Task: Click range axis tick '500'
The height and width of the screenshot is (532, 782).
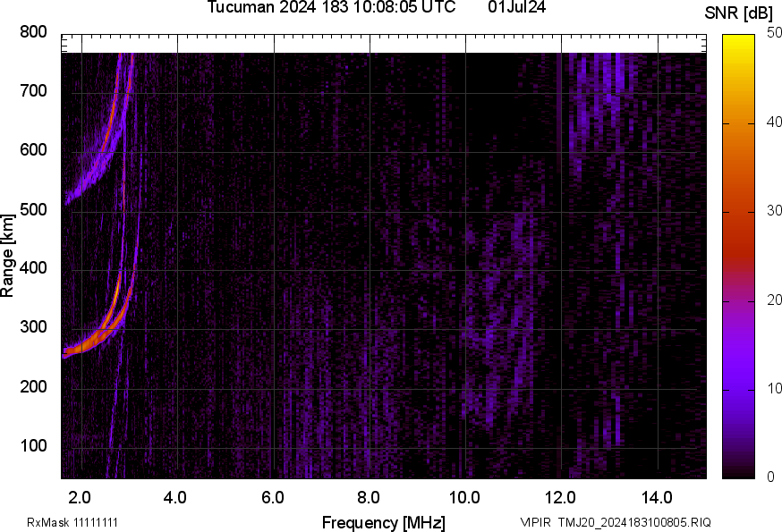Action: [x=33, y=210]
